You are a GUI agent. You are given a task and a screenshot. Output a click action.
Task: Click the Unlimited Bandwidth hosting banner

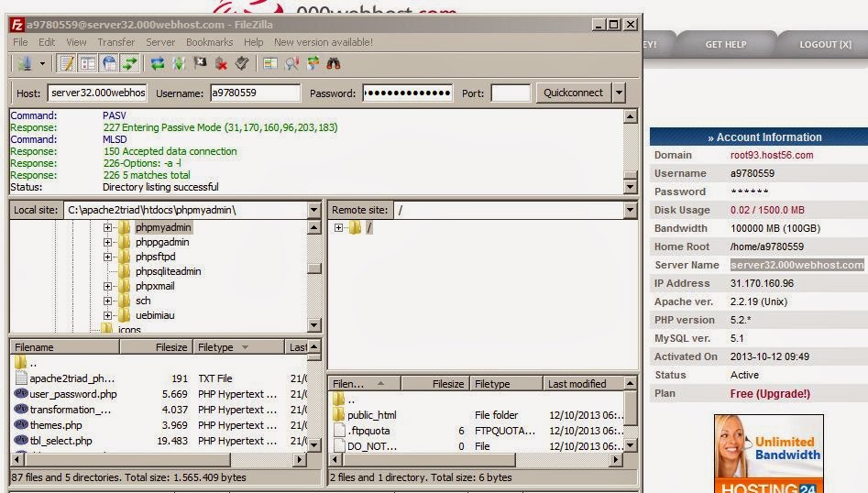click(768, 454)
